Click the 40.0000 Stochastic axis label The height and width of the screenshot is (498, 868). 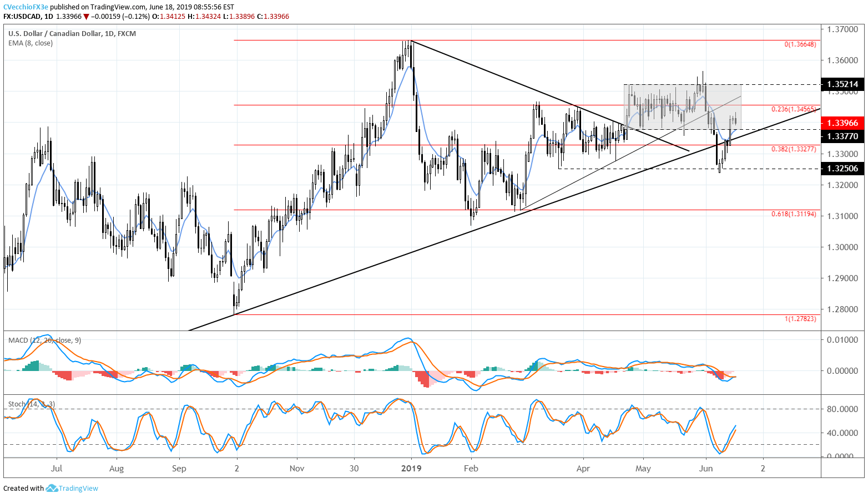coord(842,433)
